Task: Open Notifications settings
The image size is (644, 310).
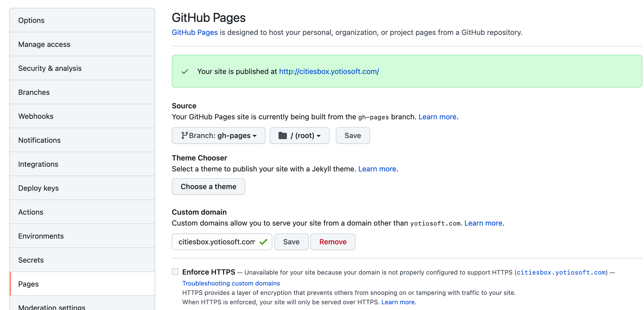Action: coord(82,140)
